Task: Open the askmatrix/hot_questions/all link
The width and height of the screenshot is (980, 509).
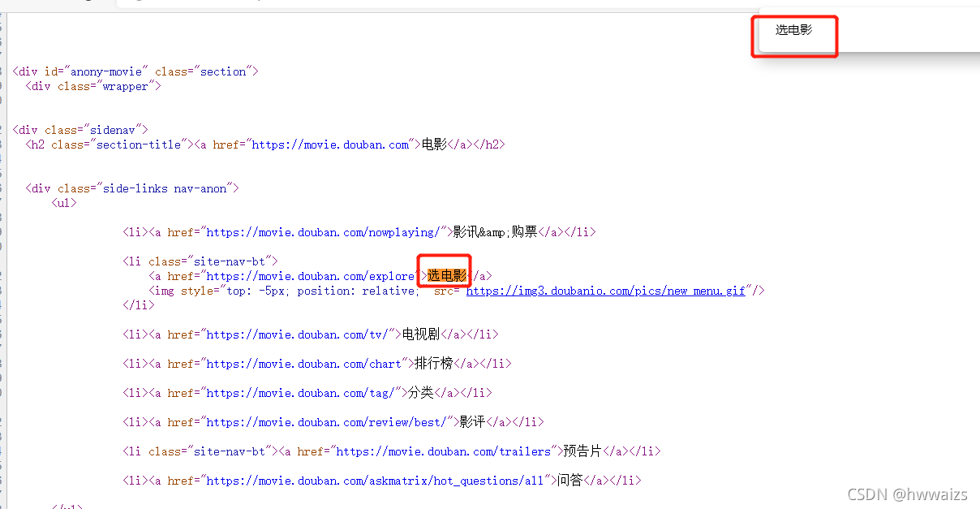Action: tap(375, 481)
